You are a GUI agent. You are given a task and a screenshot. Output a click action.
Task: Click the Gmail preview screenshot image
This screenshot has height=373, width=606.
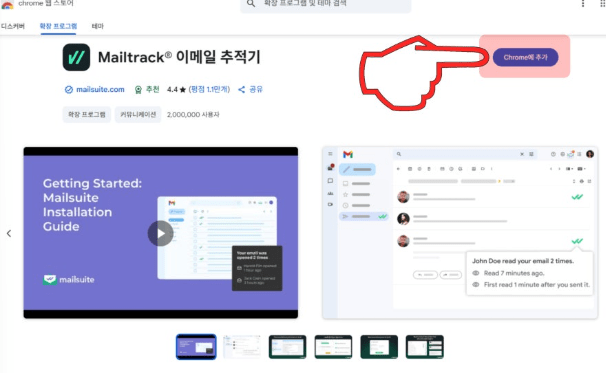[460, 233]
